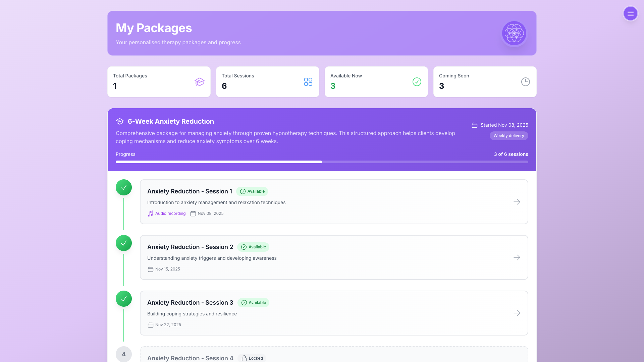Image resolution: width=644 pixels, height=362 pixels.
Task: Click the number 4 step marker
Action: pos(124,354)
